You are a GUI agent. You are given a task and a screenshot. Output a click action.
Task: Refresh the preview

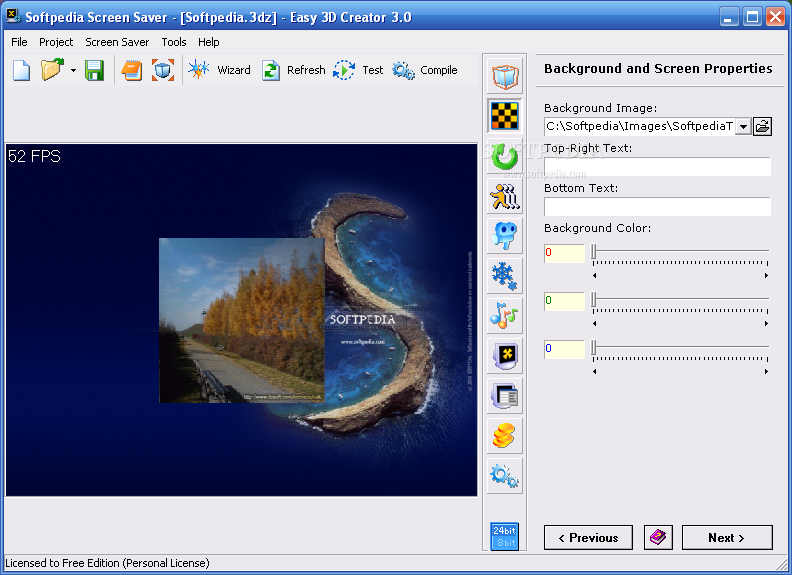point(293,70)
